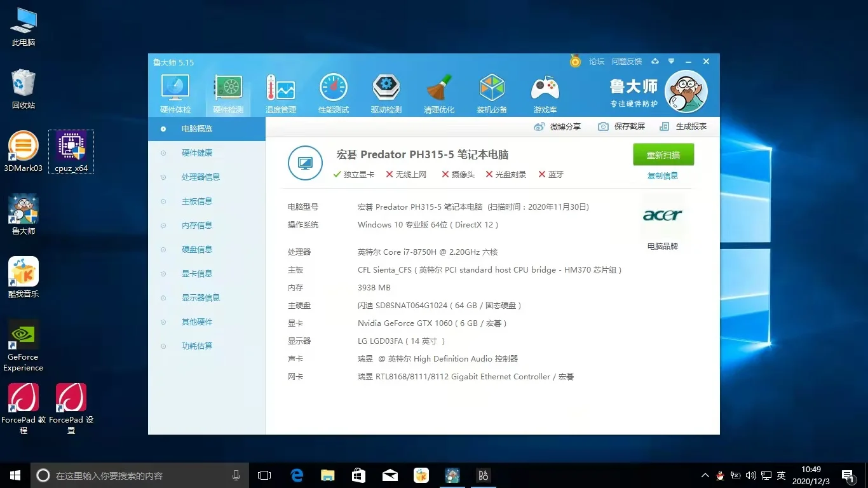The image size is (868, 488).
Task: Select the 3DMark03 desktop shortcut
Action: click(24, 152)
